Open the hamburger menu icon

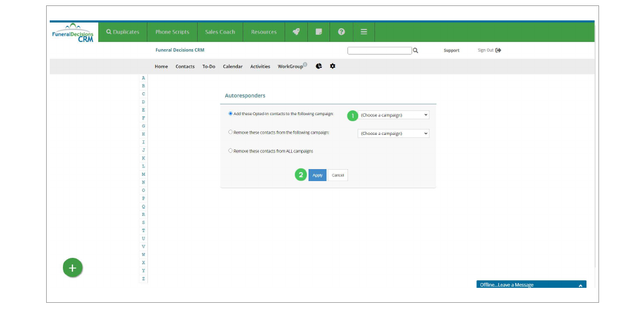coord(364,32)
